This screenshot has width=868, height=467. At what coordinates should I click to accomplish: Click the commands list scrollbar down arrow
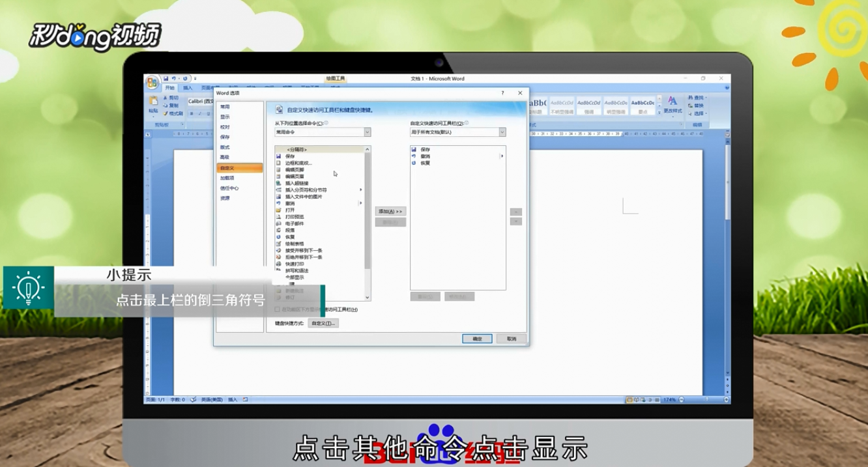tap(367, 297)
